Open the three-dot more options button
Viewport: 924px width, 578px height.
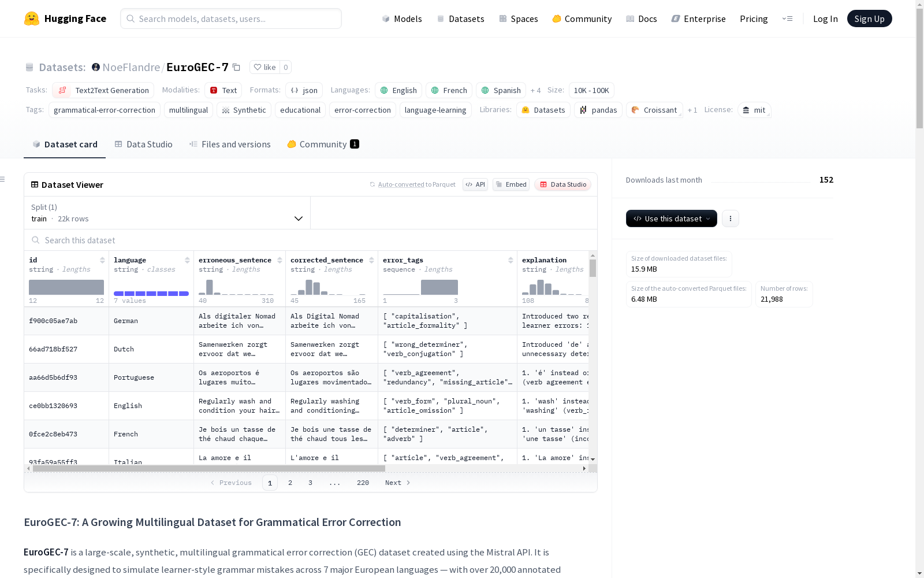pos(731,218)
